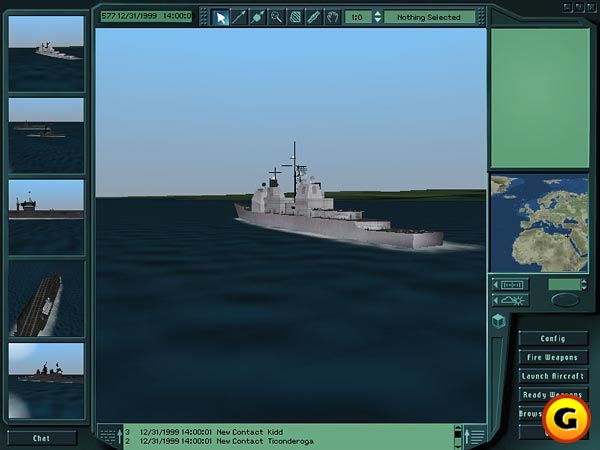Cycle the weather cloud and sun selector
600x450 pixels.
pos(510,300)
